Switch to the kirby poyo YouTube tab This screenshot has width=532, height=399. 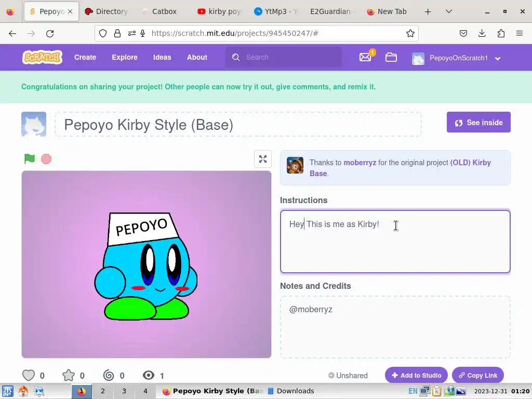click(x=219, y=11)
